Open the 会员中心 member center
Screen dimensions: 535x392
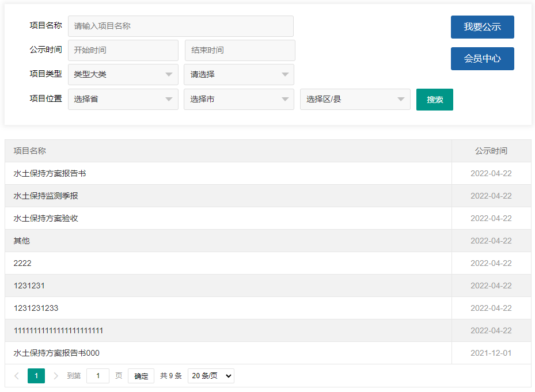coord(482,58)
